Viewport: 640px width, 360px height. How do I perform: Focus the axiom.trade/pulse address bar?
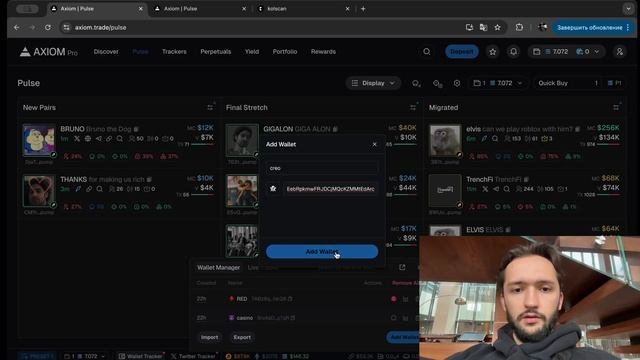click(261, 27)
